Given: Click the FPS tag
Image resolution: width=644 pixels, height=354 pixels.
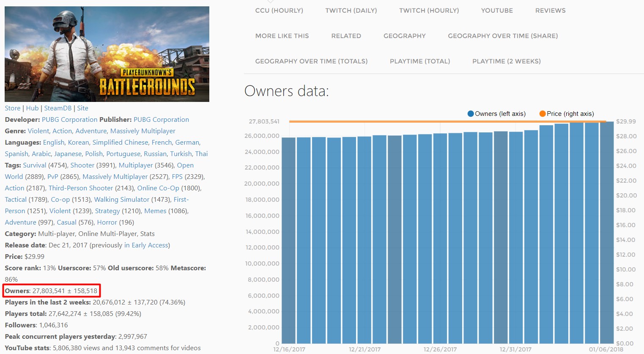Looking at the screenshot, I should (177, 177).
